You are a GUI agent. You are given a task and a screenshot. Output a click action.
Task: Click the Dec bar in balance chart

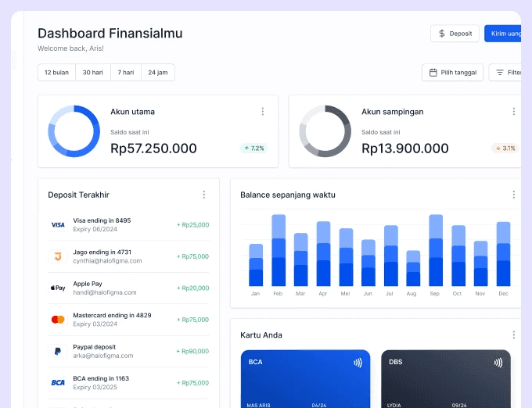504,254
